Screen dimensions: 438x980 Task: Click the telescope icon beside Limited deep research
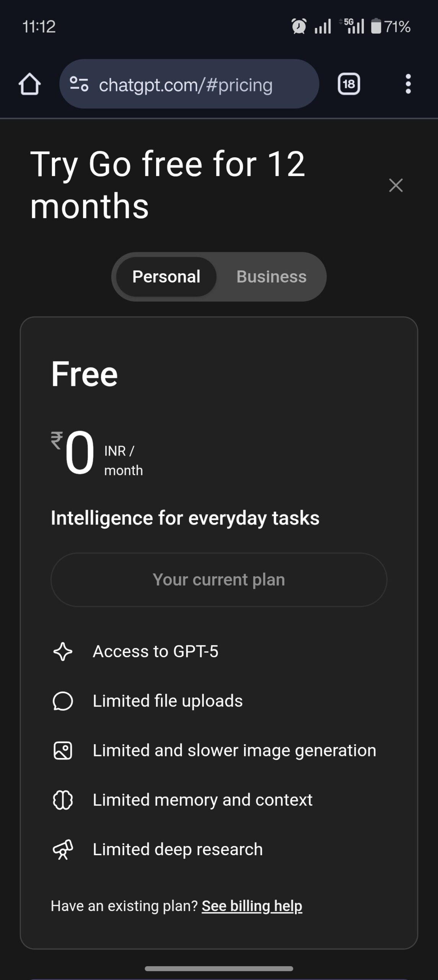64,849
